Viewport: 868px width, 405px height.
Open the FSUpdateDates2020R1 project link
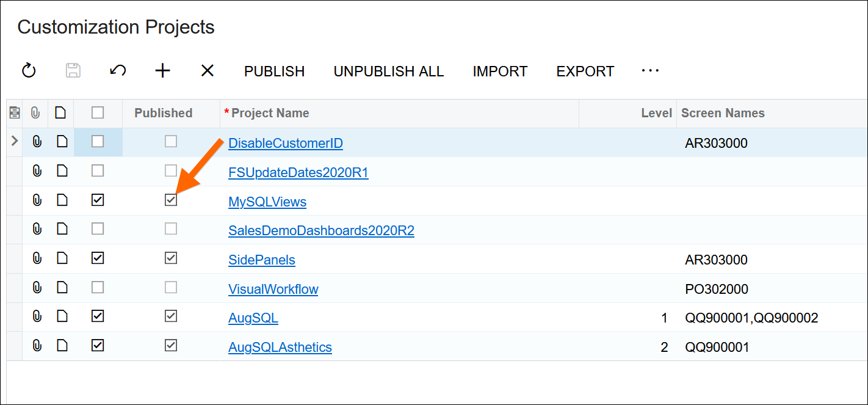click(x=298, y=173)
